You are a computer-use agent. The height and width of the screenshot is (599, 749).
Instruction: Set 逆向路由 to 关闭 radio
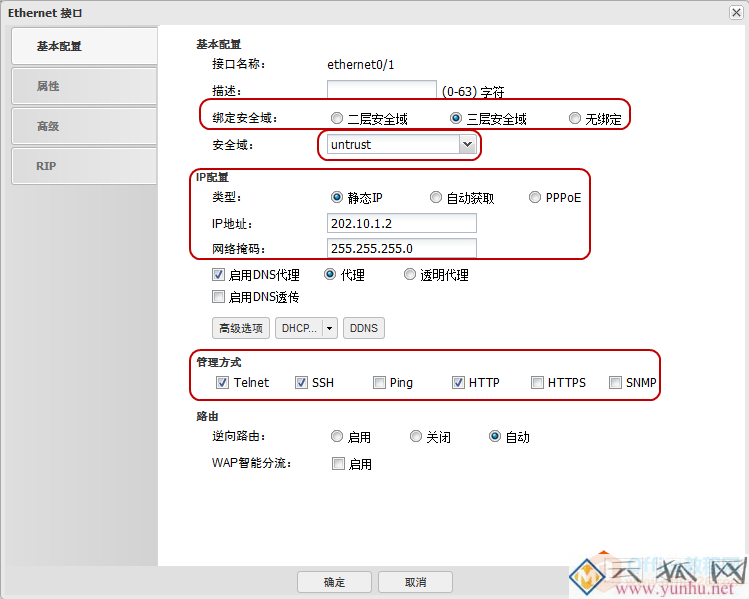click(x=416, y=436)
